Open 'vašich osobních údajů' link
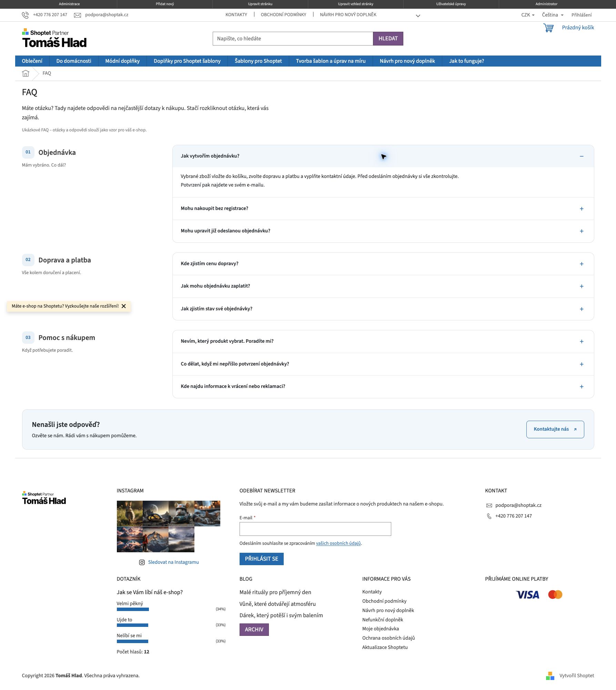This screenshot has height=690, width=616. [338, 543]
